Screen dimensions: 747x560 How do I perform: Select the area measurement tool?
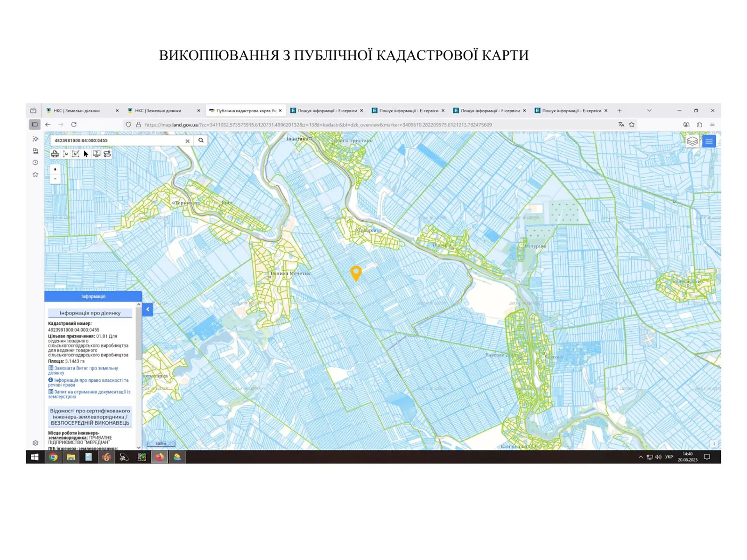click(x=76, y=154)
